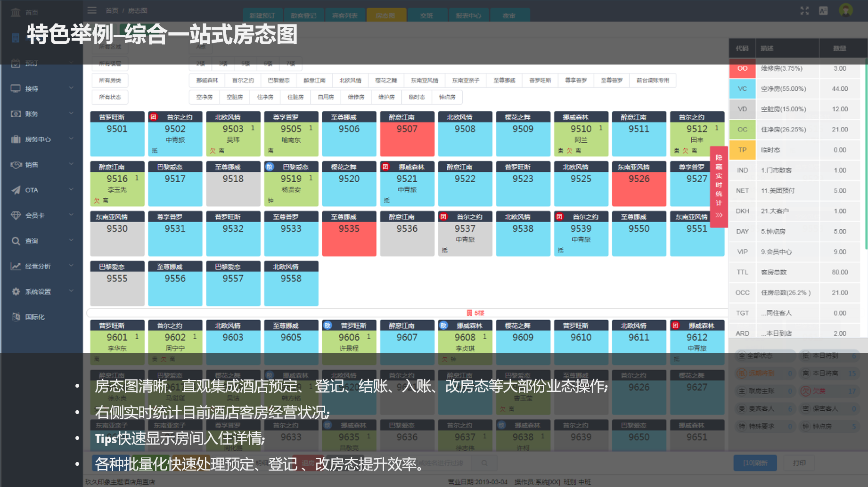Expand the 账务 sidebar chevron
The width and height of the screenshot is (868, 487).
point(71,114)
